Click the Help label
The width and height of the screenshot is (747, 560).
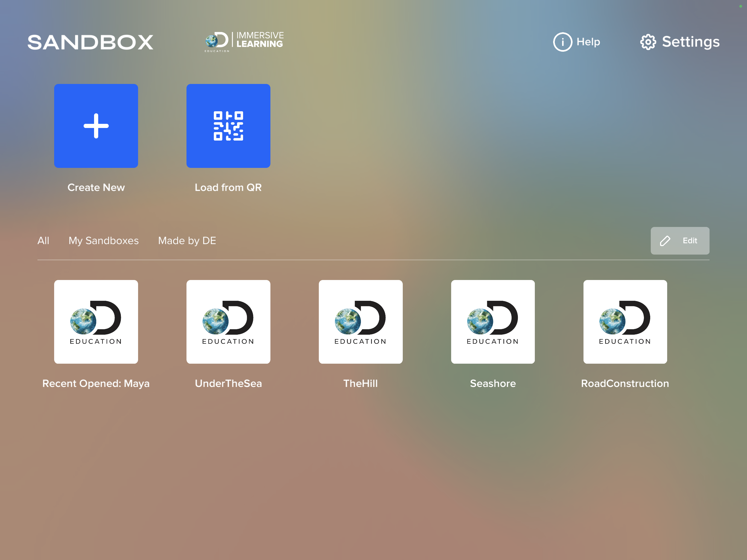tap(588, 42)
